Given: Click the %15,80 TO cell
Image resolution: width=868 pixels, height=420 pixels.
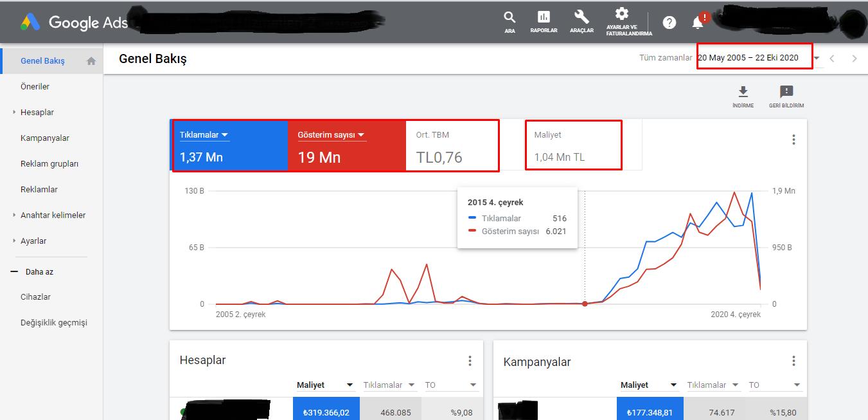Looking at the screenshot, I should click(776, 408).
